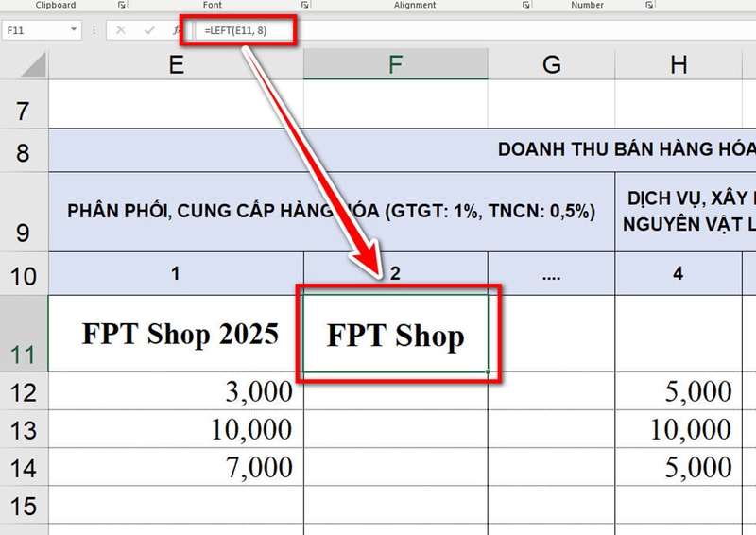Screen dimensions: 756x535
Task: Open Insert Function fx icon
Action: click(176, 30)
